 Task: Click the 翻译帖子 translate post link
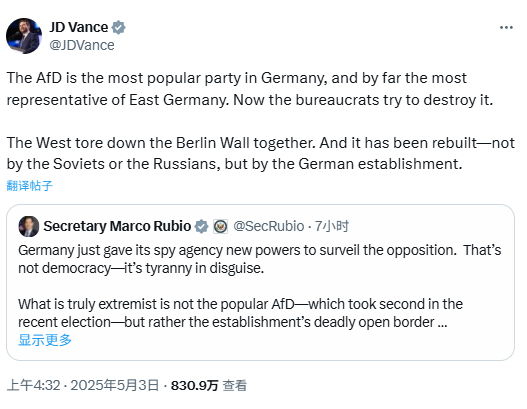click(30, 186)
